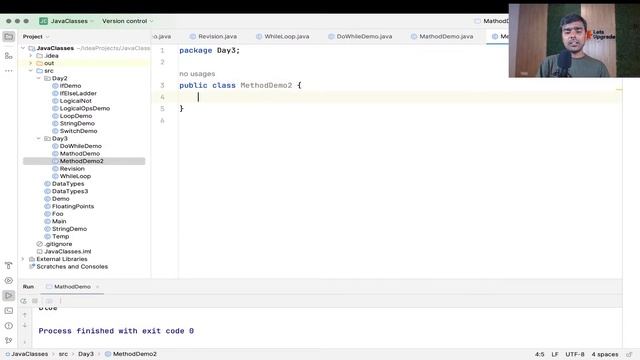Open the More tool windows ellipsis
The width and height of the screenshot is (640, 360).
point(9,71)
